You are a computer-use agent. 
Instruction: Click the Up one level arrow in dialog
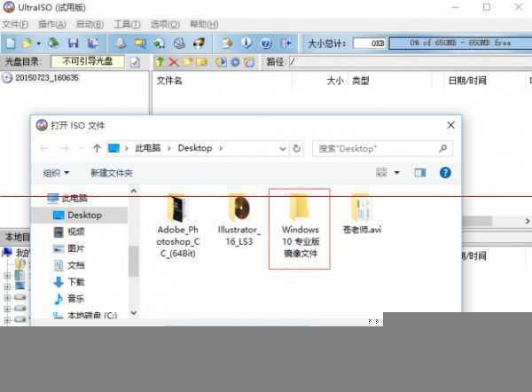click(x=97, y=148)
